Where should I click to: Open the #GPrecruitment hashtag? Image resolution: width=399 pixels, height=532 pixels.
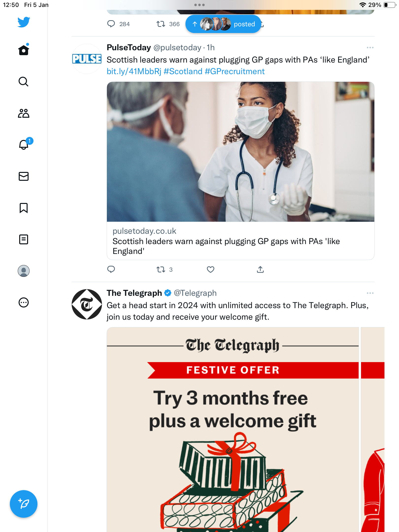point(235,71)
